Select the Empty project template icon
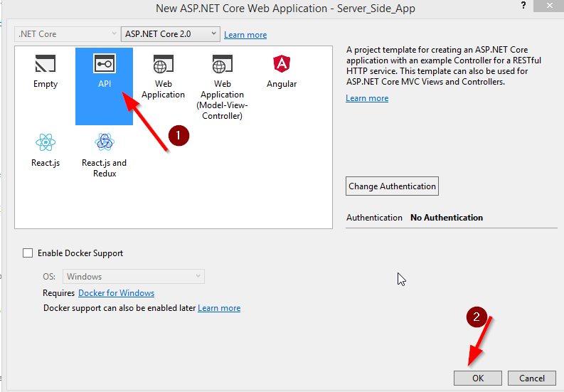 [x=46, y=64]
